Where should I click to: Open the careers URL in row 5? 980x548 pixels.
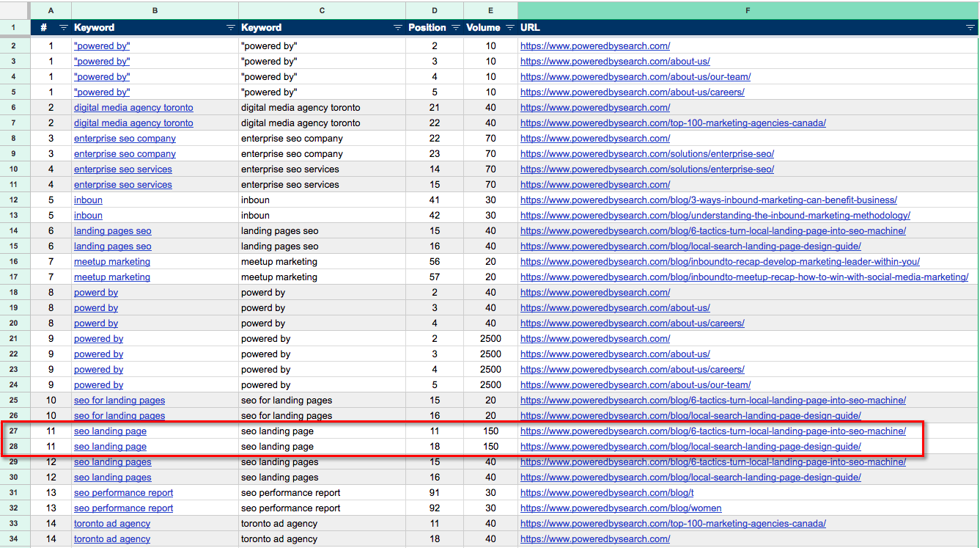click(x=633, y=92)
